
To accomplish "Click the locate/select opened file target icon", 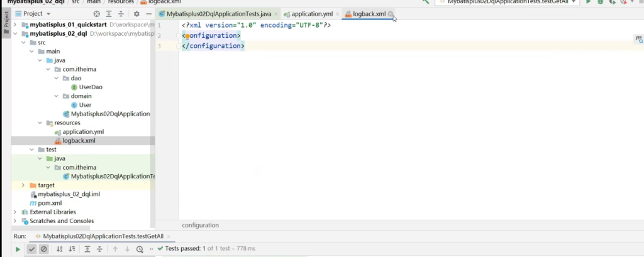I will coord(96,13).
